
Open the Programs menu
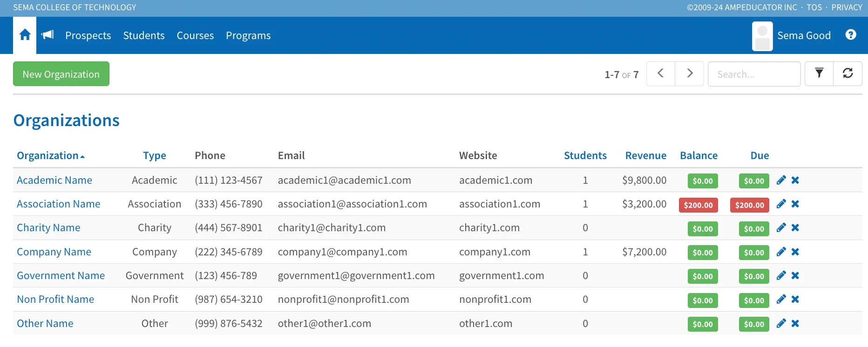248,35
